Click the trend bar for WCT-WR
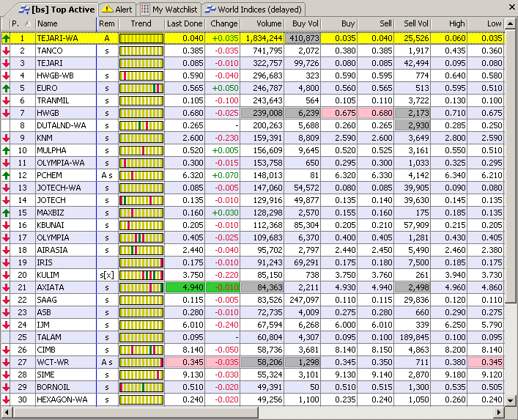 tap(141, 363)
